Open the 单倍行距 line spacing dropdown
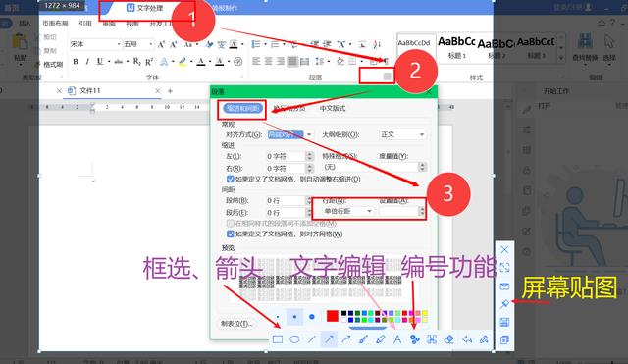628x364 pixels. point(348,211)
